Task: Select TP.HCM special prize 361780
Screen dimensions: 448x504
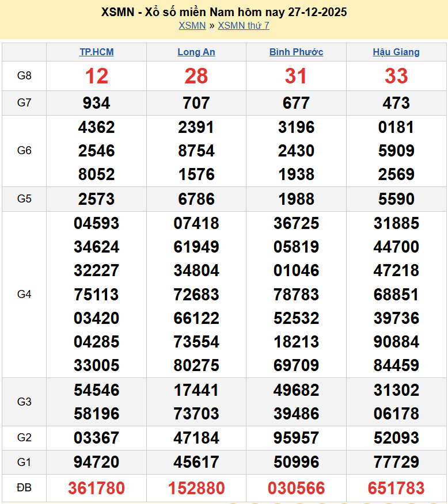Action: (x=96, y=488)
